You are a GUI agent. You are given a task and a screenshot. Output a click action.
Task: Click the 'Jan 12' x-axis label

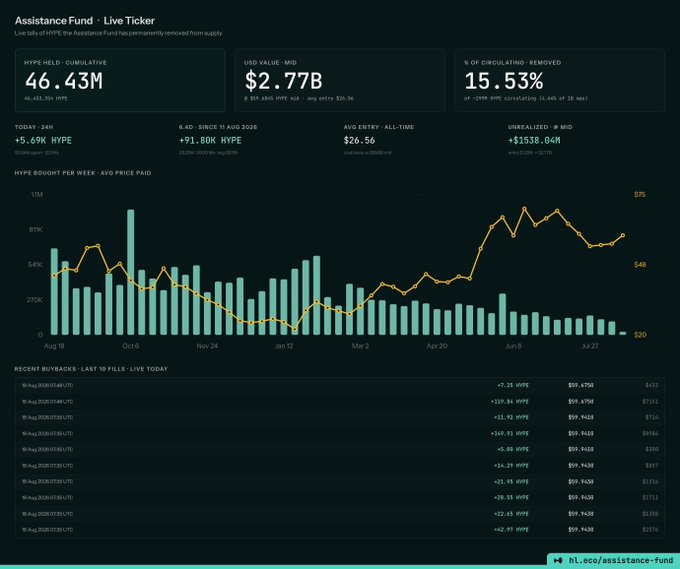pyautogui.click(x=284, y=346)
